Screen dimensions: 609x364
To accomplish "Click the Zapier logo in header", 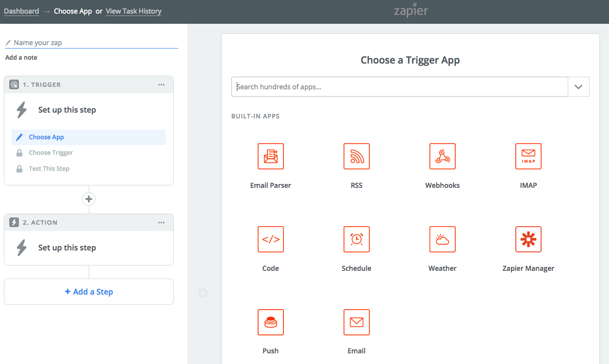I will (411, 11).
